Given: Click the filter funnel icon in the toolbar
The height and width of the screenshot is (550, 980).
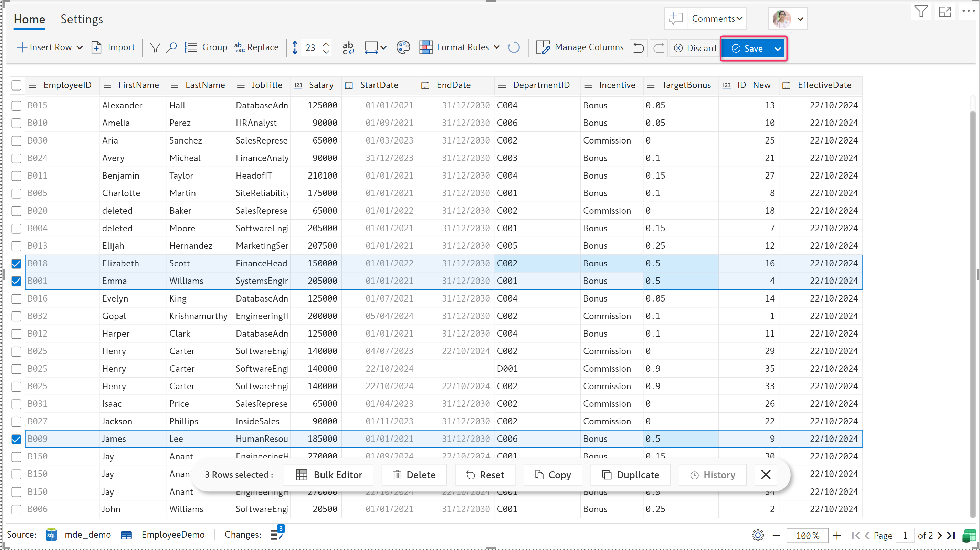Looking at the screenshot, I should point(155,47).
